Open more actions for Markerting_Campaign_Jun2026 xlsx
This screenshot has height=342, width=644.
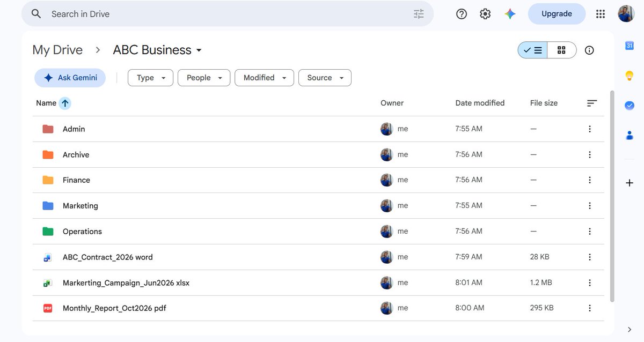point(590,282)
